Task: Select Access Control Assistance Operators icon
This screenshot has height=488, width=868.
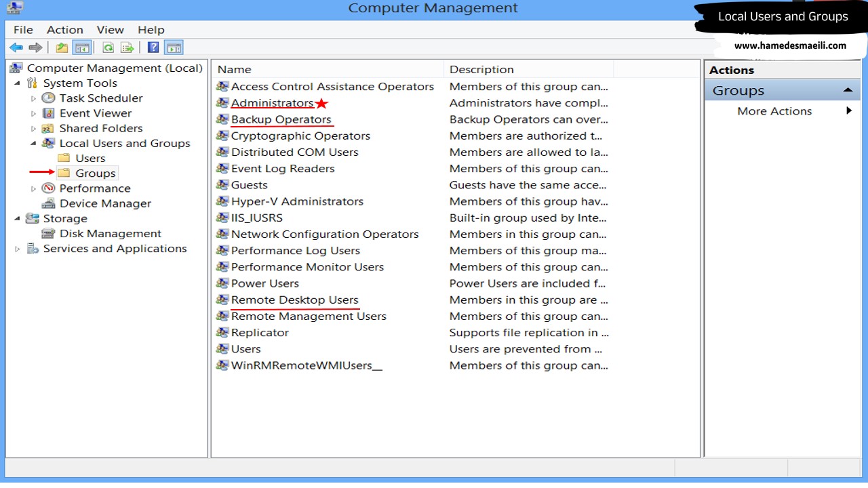Action: point(222,87)
